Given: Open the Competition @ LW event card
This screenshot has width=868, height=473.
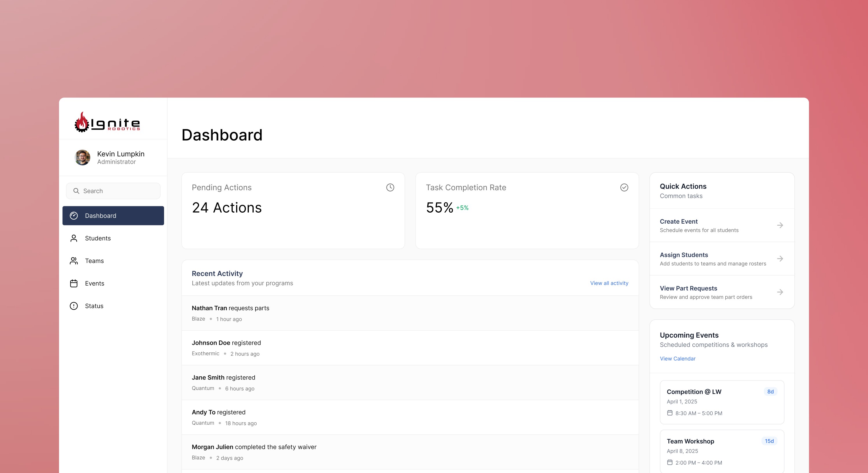Looking at the screenshot, I should pos(722,402).
